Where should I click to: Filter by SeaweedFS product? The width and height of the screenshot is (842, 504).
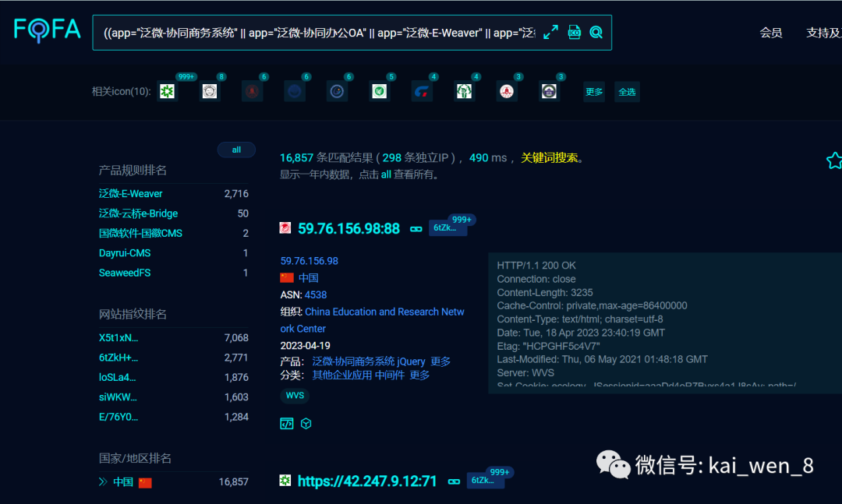[x=125, y=273]
